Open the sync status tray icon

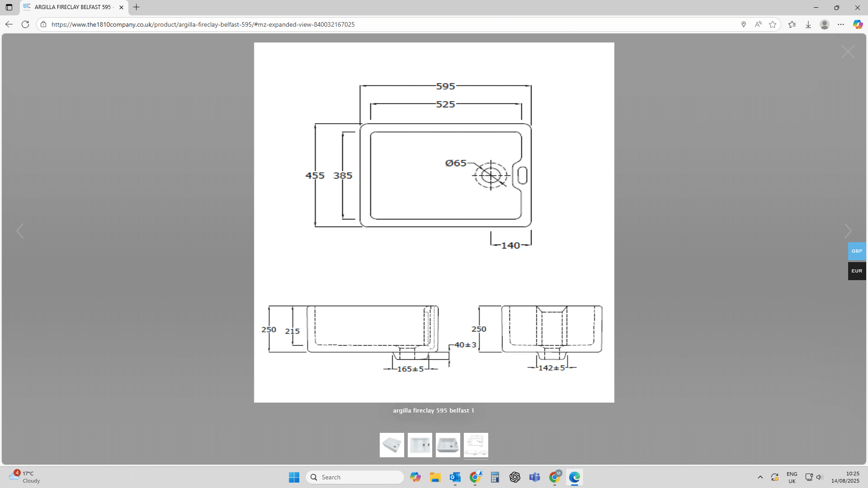pos(775,477)
